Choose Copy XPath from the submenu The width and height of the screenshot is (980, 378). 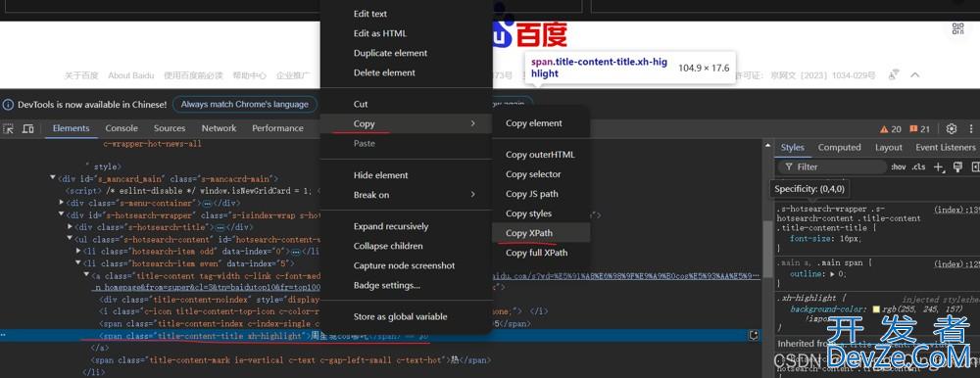pyautogui.click(x=541, y=233)
